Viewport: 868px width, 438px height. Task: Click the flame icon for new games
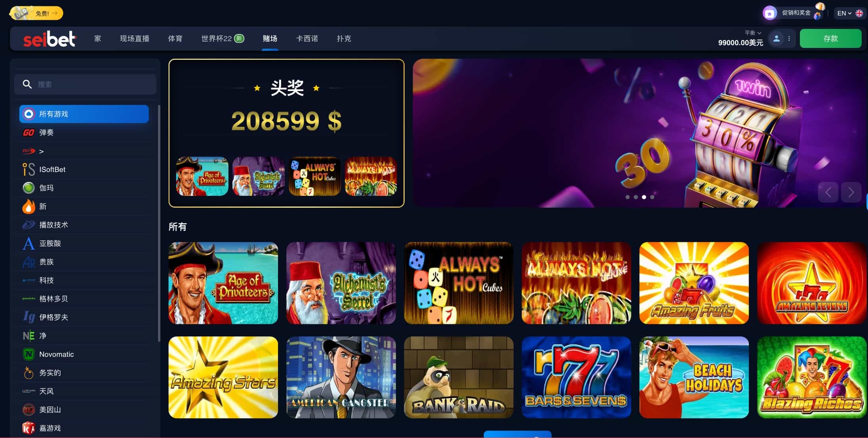pos(29,206)
